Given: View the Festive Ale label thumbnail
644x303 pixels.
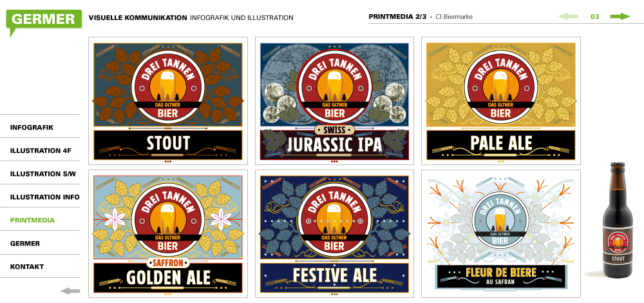Looking at the screenshot, I should click(334, 233).
